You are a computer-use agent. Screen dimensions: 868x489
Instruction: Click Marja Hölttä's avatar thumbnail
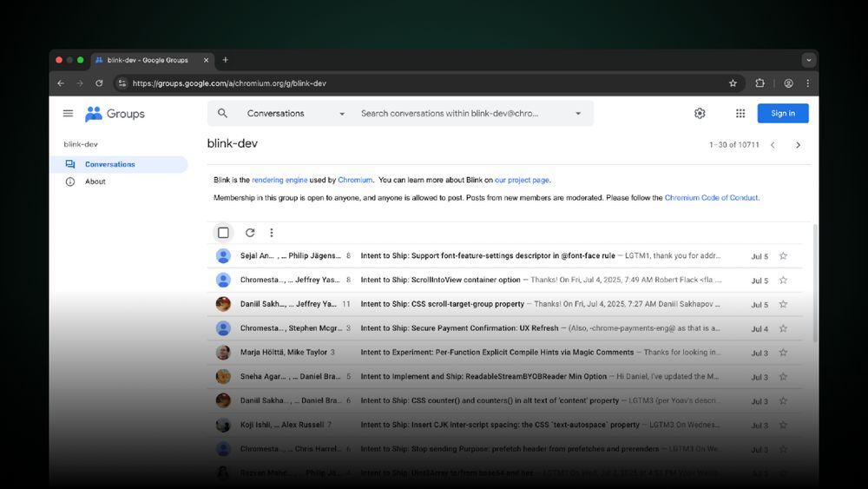pos(223,353)
